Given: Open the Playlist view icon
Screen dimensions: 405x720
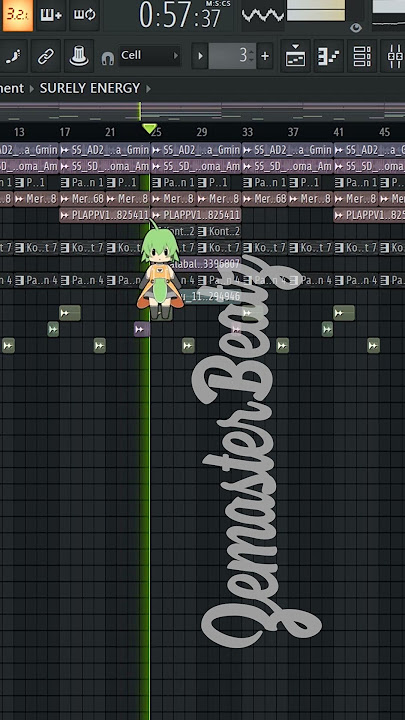Looking at the screenshot, I should (x=295, y=56).
